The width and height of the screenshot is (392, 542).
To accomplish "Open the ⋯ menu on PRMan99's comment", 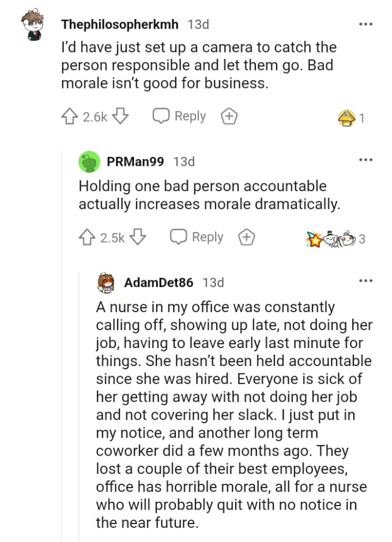I will pyautogui.click(x=366, y=161).
